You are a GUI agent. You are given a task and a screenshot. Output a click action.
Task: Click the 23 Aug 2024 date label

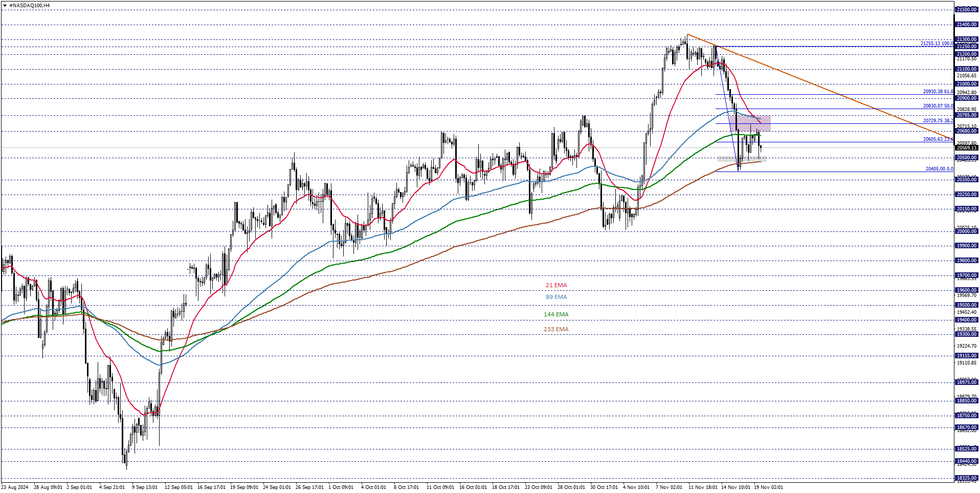coord(15,487)
